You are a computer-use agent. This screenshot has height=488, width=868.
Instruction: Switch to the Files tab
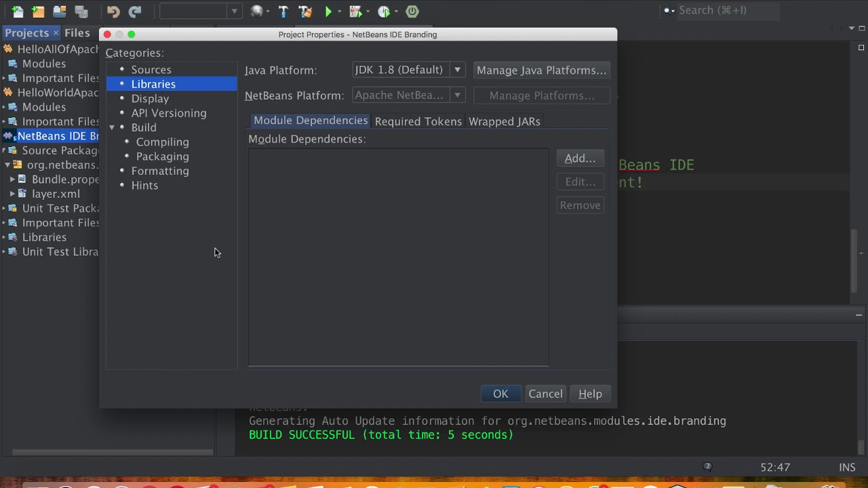[x=77, y=33]
